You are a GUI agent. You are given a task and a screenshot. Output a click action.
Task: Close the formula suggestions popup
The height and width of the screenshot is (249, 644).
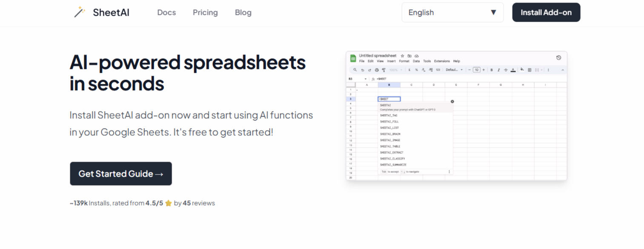click(x=452, y=101)
